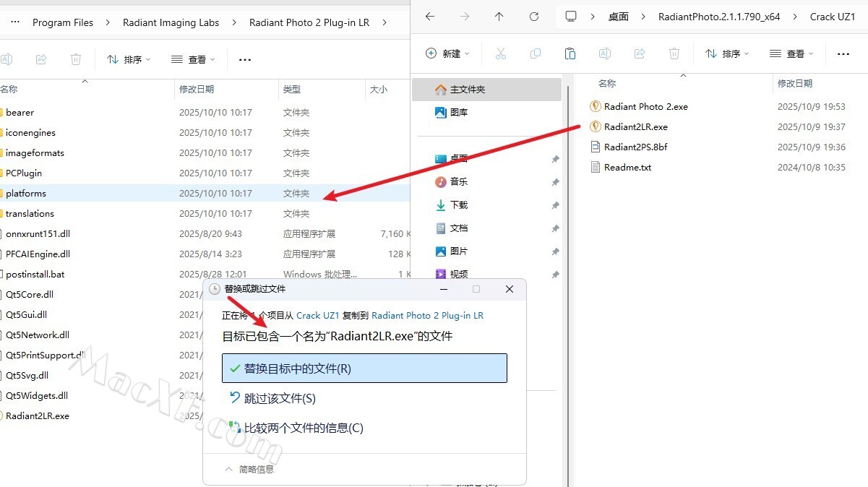868x487 pixels.
Task: Select 主文件夹 in the navigation sidebar
Action: click(467, 90)
